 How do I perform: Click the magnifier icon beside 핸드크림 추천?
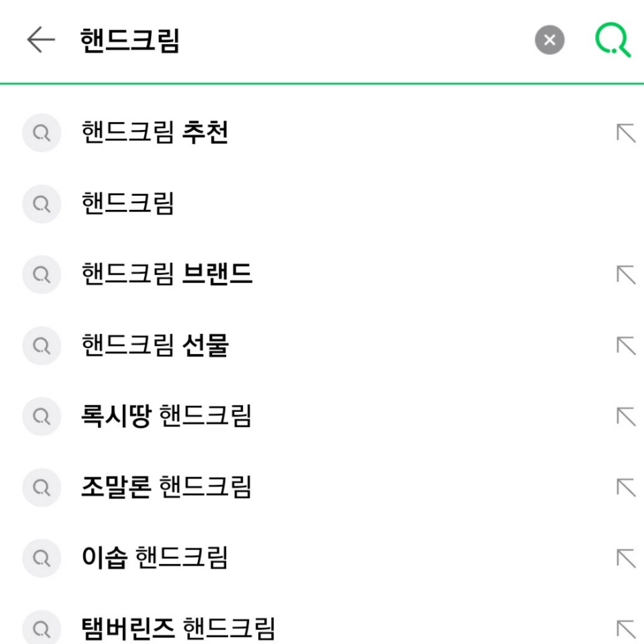42,133
